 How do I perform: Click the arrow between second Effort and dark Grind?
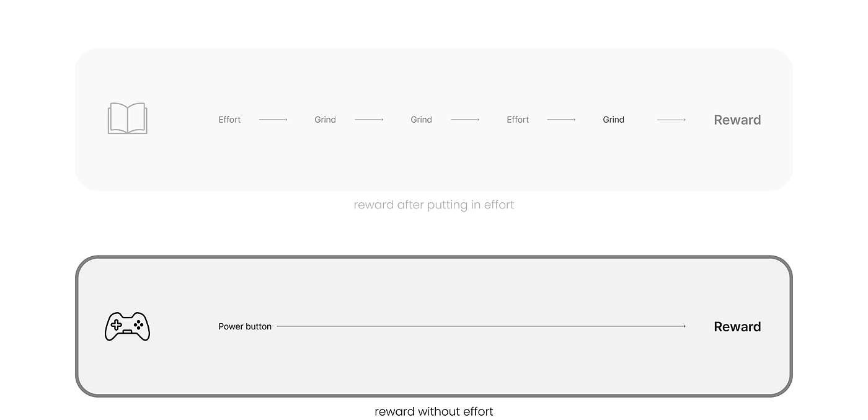(561, 120)
